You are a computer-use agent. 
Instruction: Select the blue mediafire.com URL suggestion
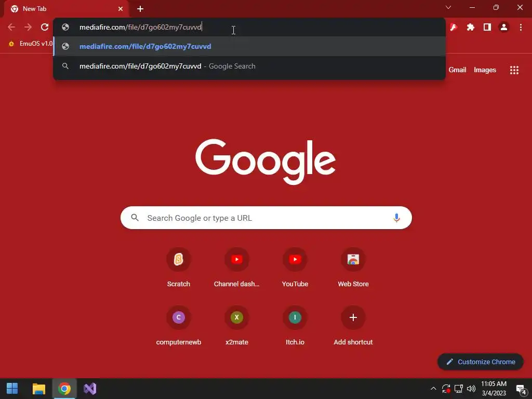(249, 46)
